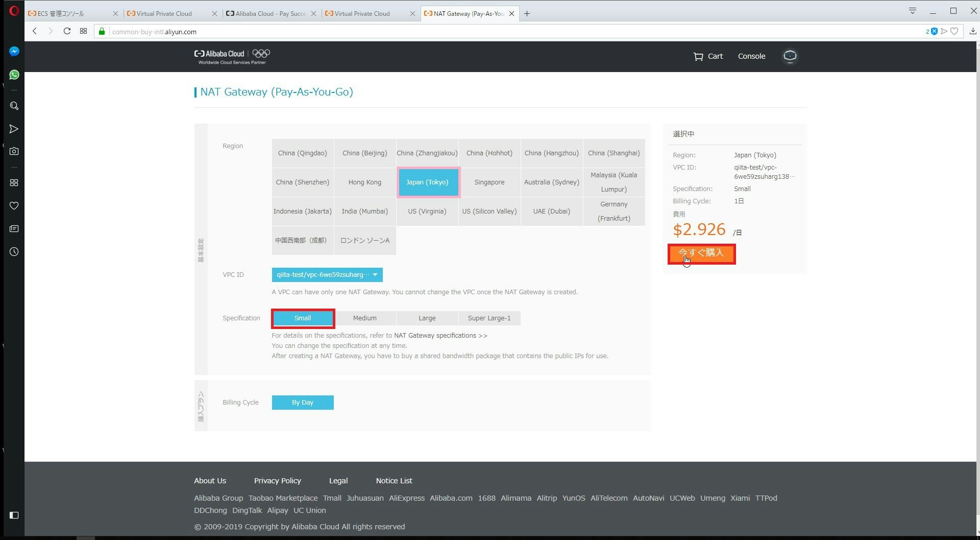Go back to the previous page

(x=35, y=31)
